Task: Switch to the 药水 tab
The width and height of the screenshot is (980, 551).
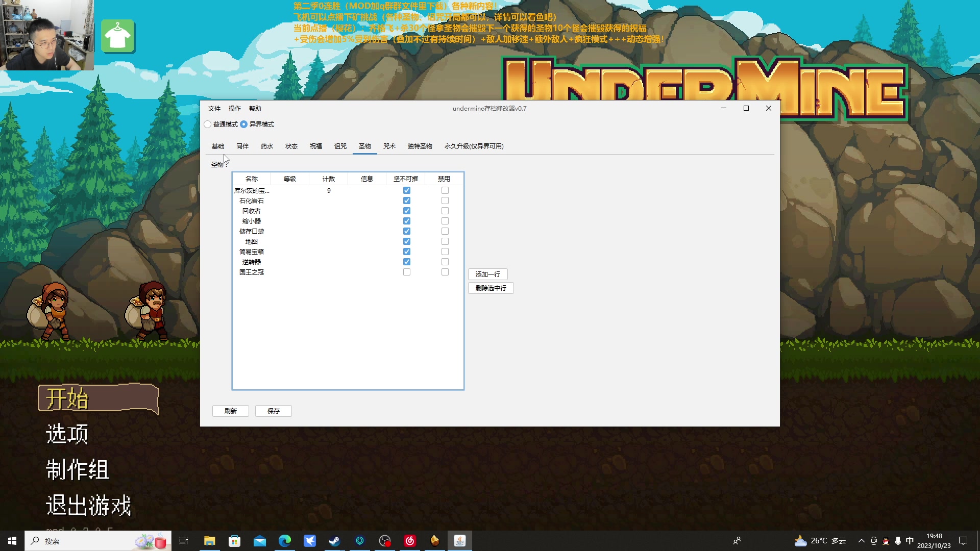Action: coord(267,146)
